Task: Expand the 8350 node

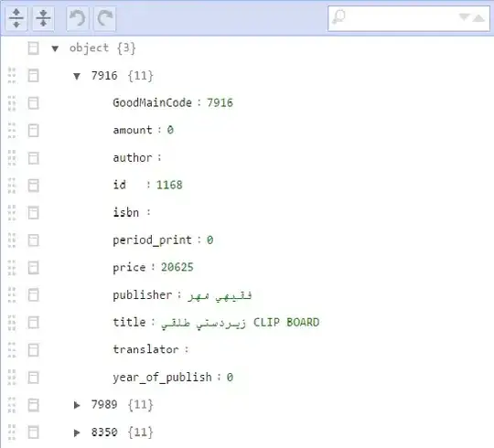Action: (77, 432)
